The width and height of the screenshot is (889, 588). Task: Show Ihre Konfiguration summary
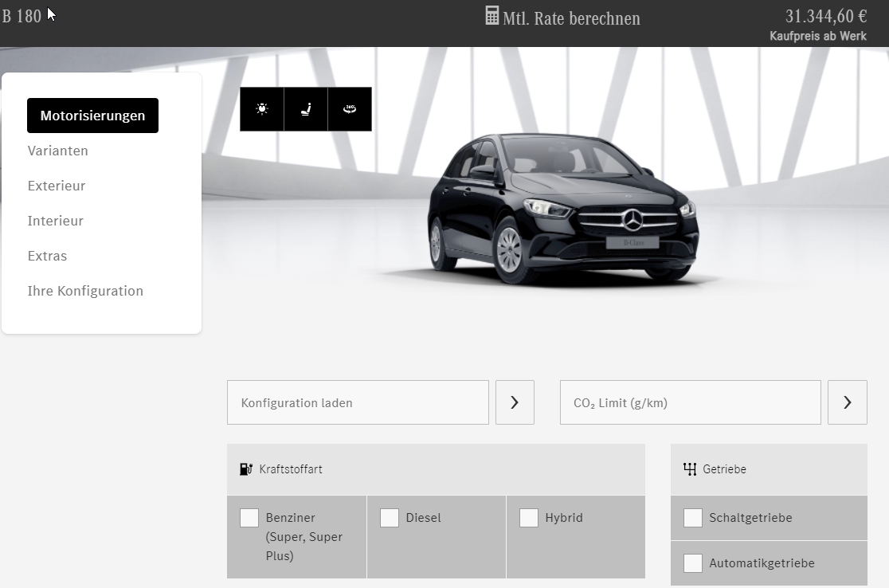(85, 292)
